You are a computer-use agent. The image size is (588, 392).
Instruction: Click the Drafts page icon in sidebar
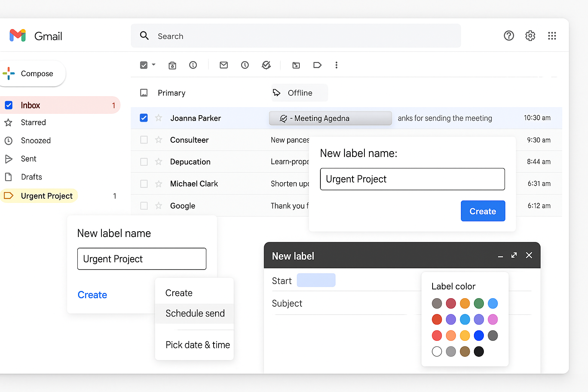8,177
